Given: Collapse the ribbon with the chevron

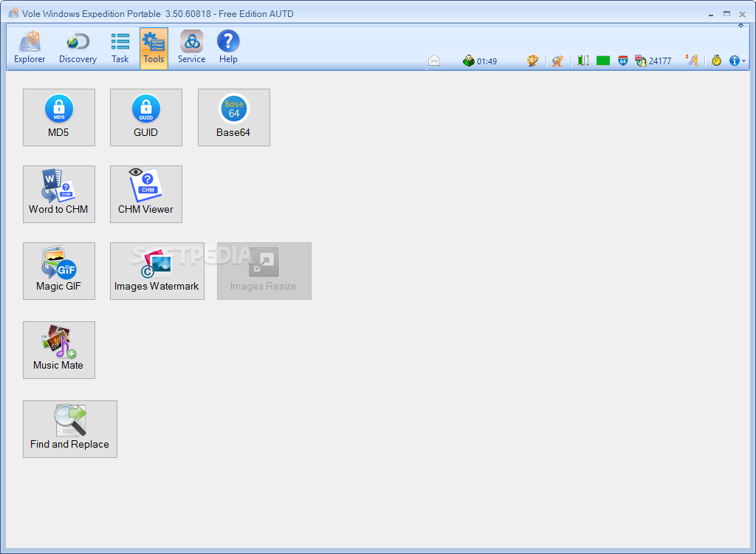Looking at the screenshot, I should [x=740, y=26].
